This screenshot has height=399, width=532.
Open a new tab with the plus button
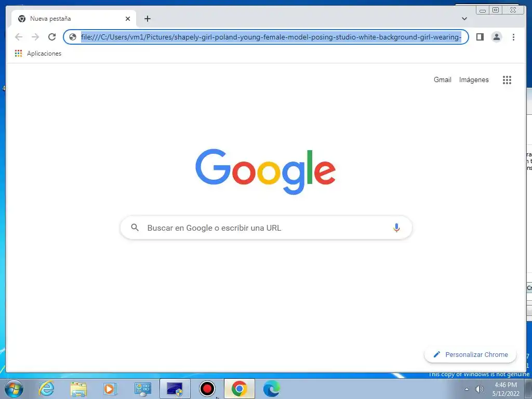(x=147, y=19)
